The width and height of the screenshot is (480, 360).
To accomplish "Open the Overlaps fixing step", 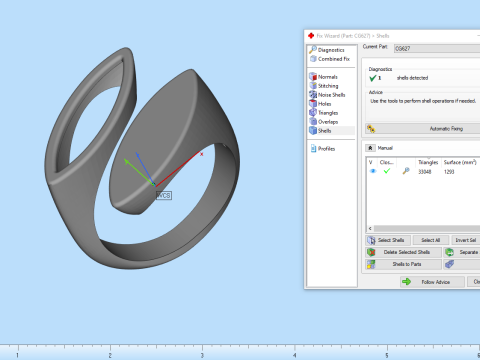I will click(324, 122).
